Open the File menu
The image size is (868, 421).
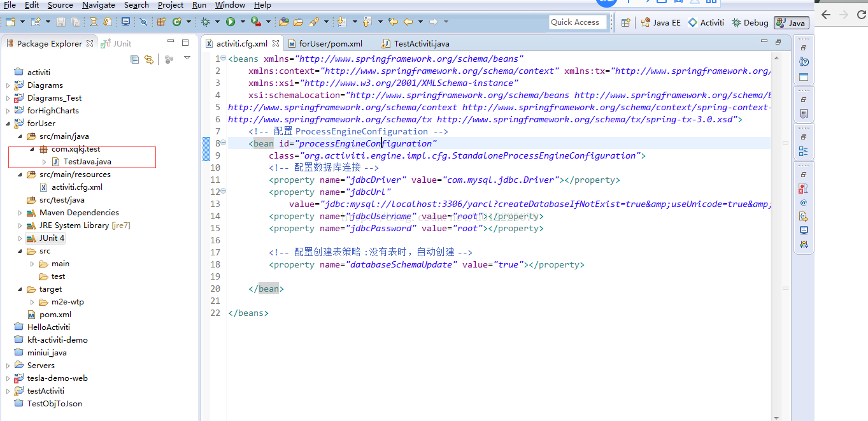click(10, 5)
